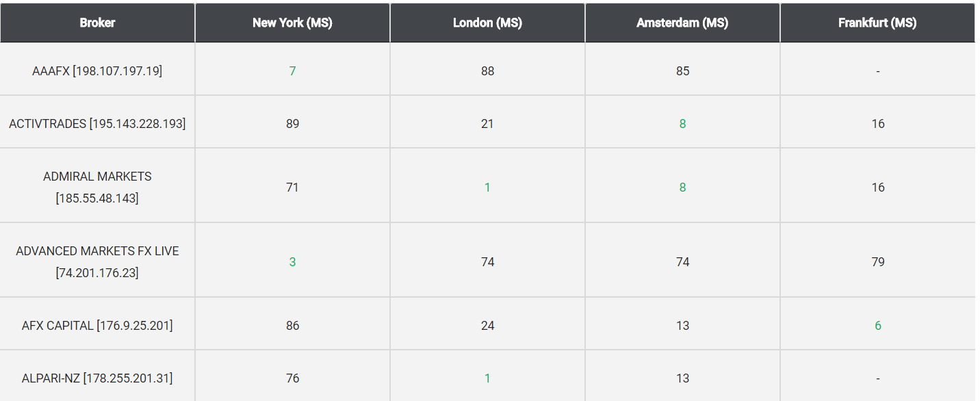Select the ADMIRAL MARKETS [185.55.48.143] cell

97,186
